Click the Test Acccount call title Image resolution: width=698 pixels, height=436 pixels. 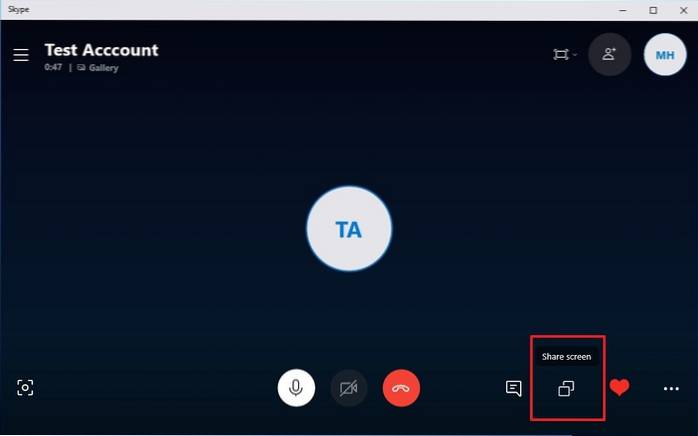(101, 50)
